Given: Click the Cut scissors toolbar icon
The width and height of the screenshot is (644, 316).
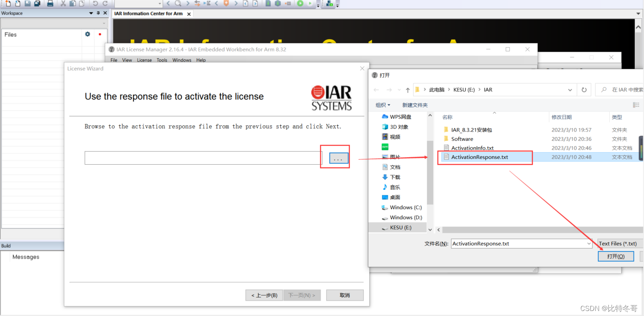Looking at the screenshot, I should click(x=63, y=3).
